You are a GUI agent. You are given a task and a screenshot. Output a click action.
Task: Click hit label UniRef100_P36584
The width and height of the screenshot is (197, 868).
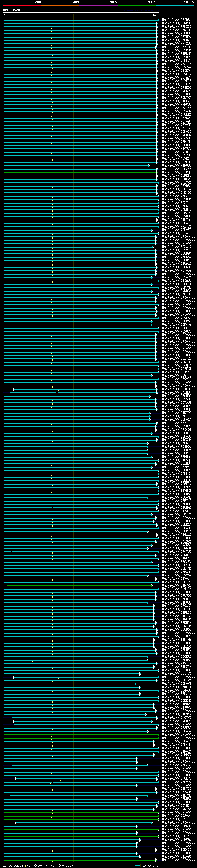[176, 138]
